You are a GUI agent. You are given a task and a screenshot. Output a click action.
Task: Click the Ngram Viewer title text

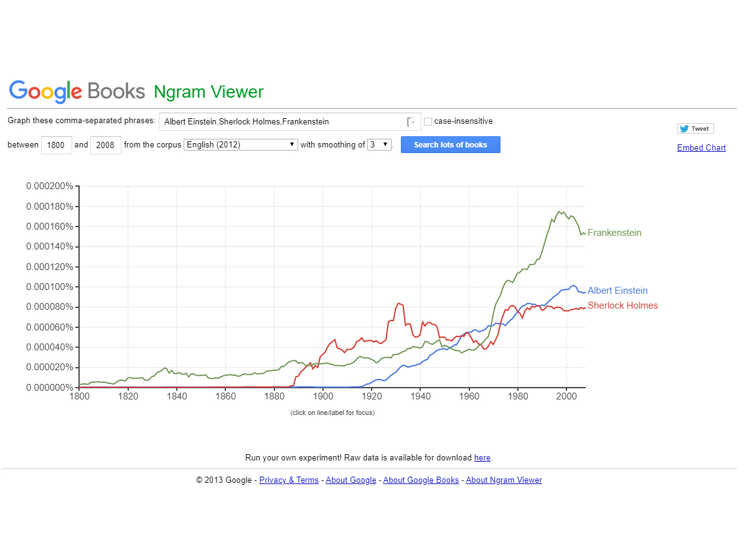click(x=209, y=92)
